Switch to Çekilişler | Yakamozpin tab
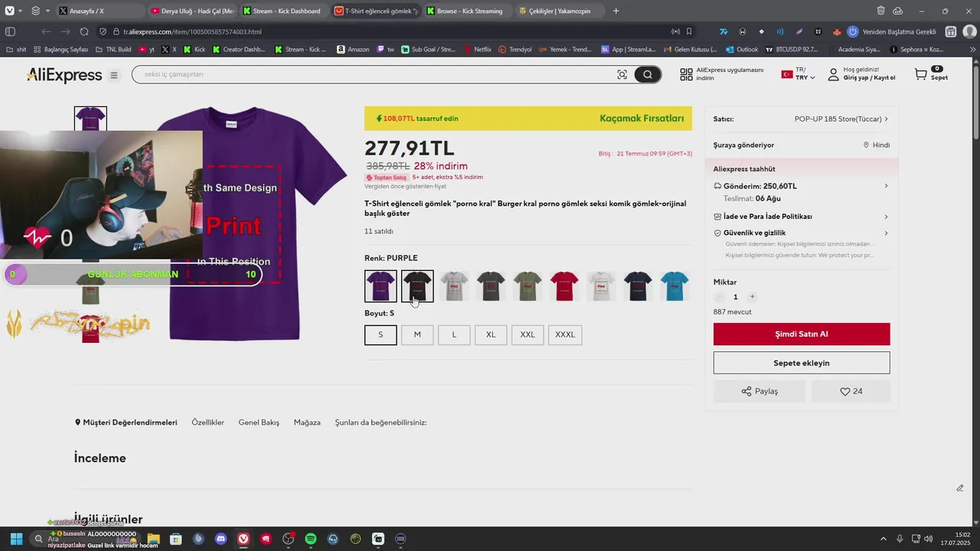This screenshot has width=980, height=551. pyautogui.click(x=559, y=11)
